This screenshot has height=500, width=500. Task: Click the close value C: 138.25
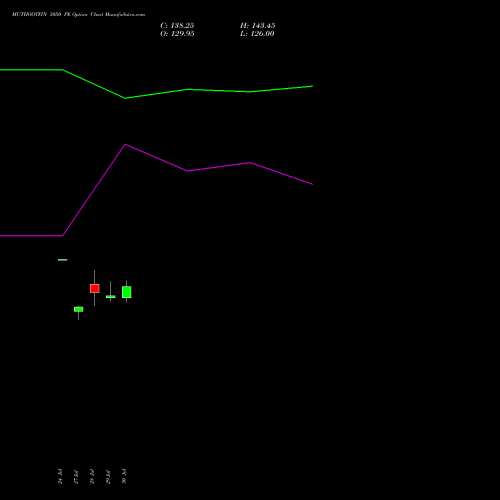pyautogui.click(x=177, y=26)
